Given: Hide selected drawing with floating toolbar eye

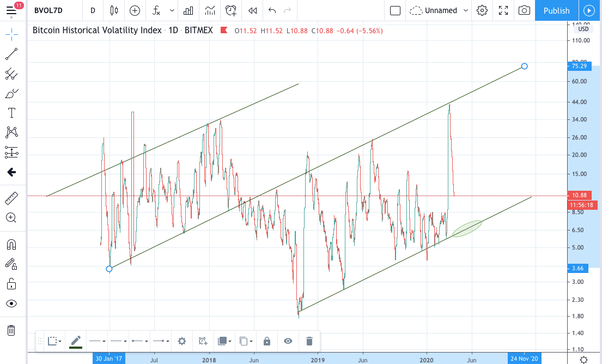Looking at the screenshot, I should point(288,341).
